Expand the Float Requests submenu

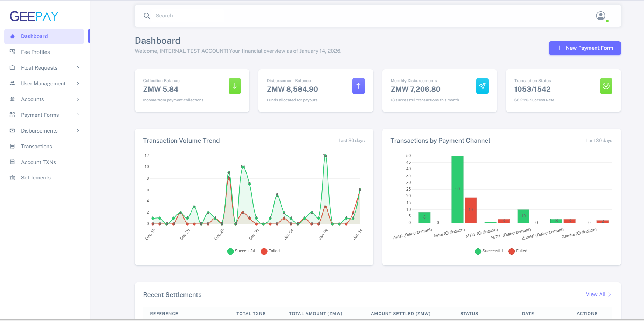pyautogui.click(x=78, y=68)
